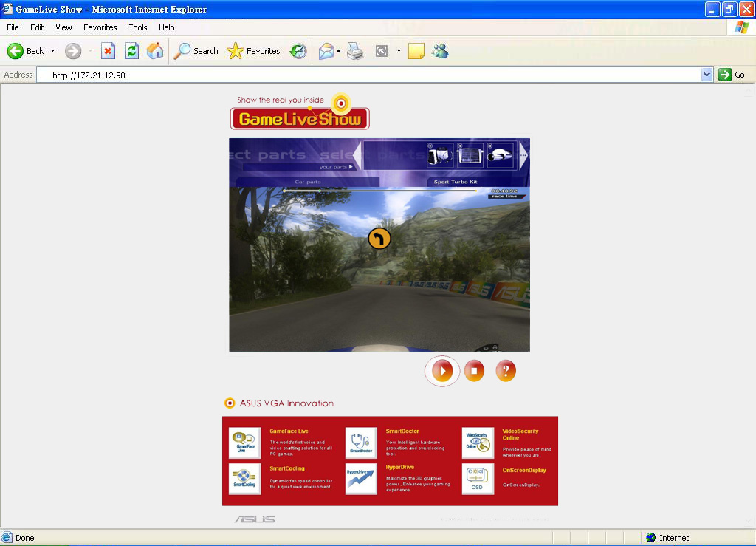Image resolution: width=756 pixels, height=546 pixels.
Task: Open the Messenger people icon
Action: tap(440, 51)
